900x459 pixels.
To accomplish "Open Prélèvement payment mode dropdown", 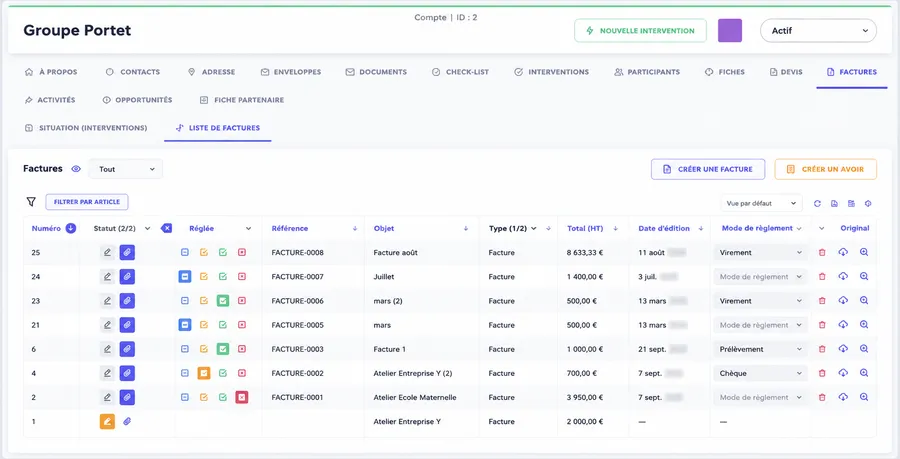I will point(760,349).
